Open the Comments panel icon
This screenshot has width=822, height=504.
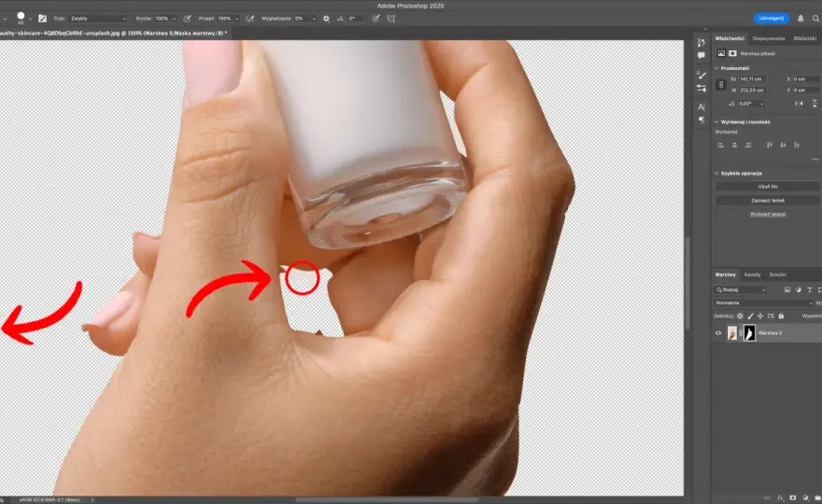701,56
